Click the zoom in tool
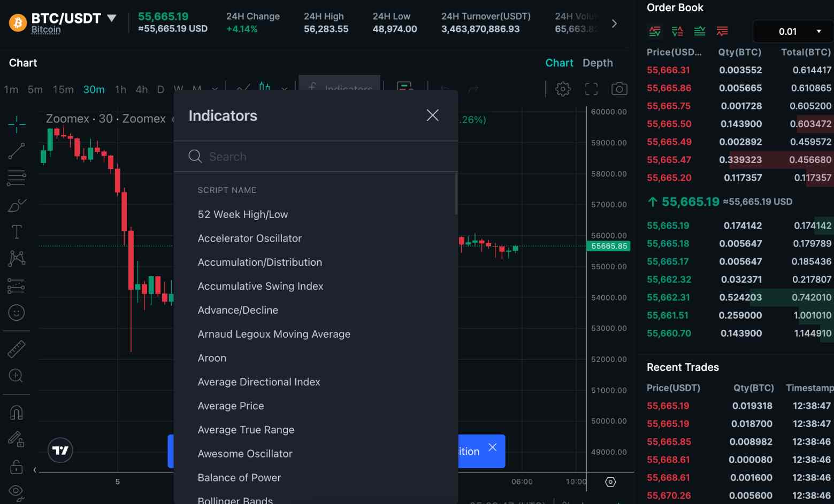The height and width of the screenshot is (504, 834). 16,376
